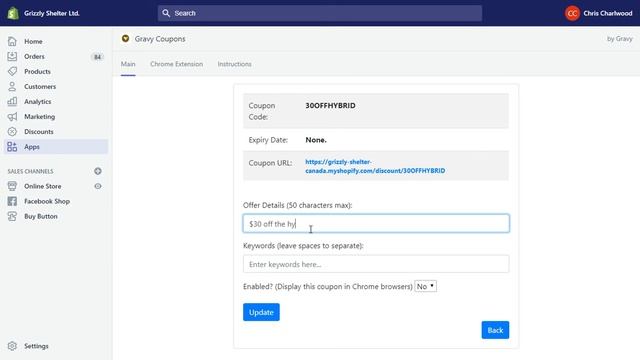Open the Home icon in sidebar
The width and height of the screenshot is (640, 360).
[x=12, y=41]
